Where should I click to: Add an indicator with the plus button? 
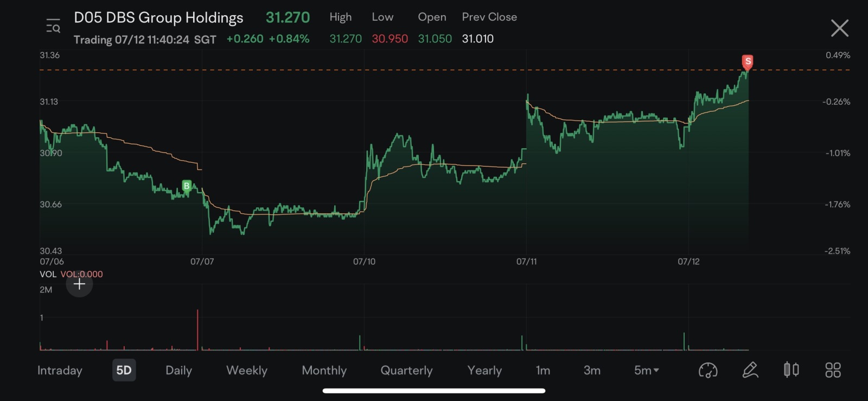[x=79, y=284]
